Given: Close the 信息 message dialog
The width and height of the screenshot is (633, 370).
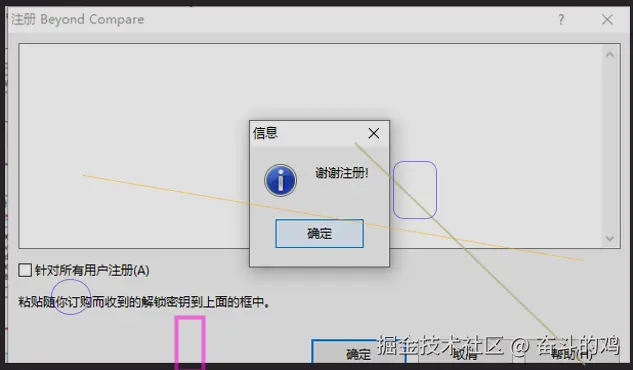Looking at the screenshot, I should (374, 133).
